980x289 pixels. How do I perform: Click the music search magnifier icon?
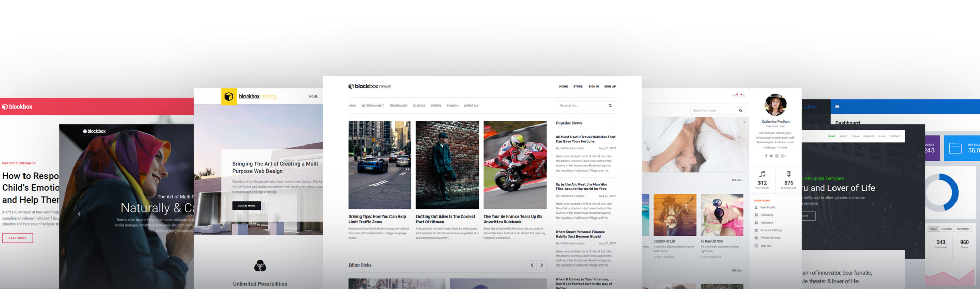click(x=741, y=110)
